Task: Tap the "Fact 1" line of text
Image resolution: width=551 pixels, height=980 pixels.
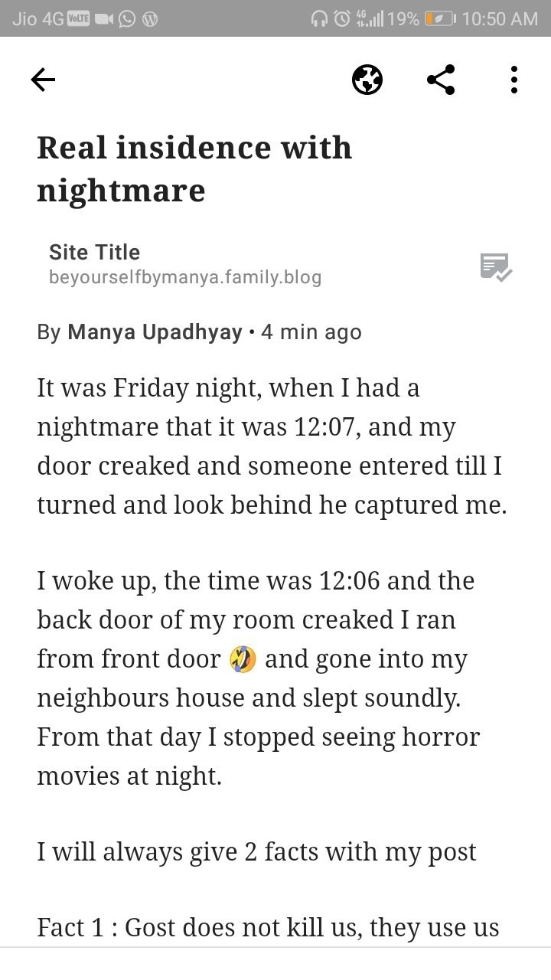Action: [268, 927]
